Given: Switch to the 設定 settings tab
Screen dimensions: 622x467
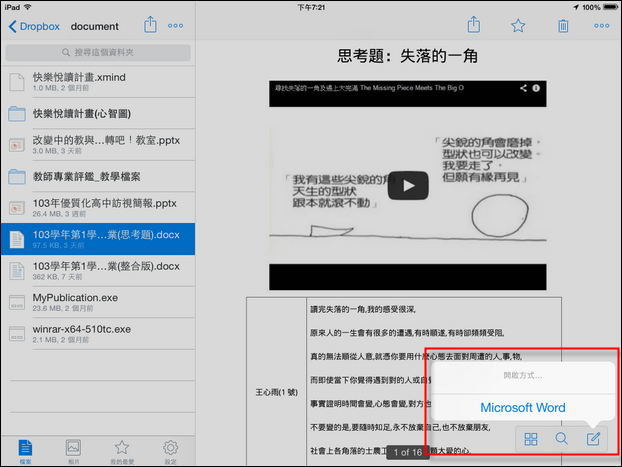Looking at the screenshot, I should pyautogui.click(x=171, y=452).
